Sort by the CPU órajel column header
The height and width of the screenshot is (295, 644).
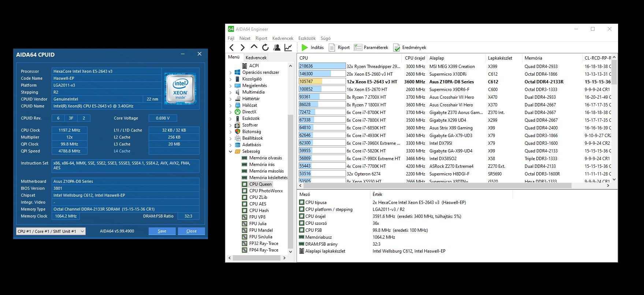click(x=415, y=58)
